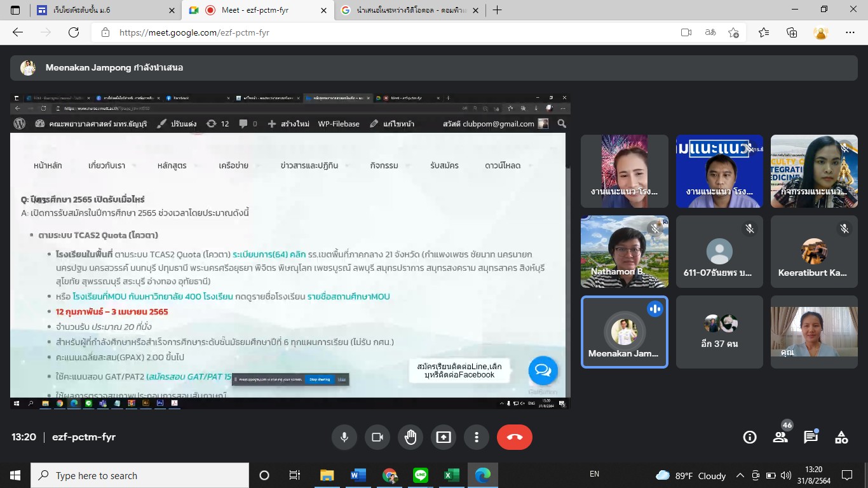
Task: Open Excel from the taskbar
Action: pyautogui.click(x=451, y=475)
